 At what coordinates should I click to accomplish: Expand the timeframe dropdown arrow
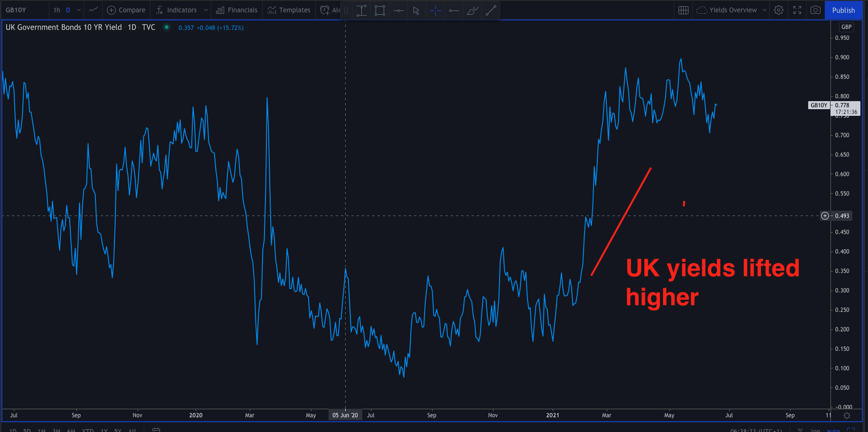click(79, 10)
